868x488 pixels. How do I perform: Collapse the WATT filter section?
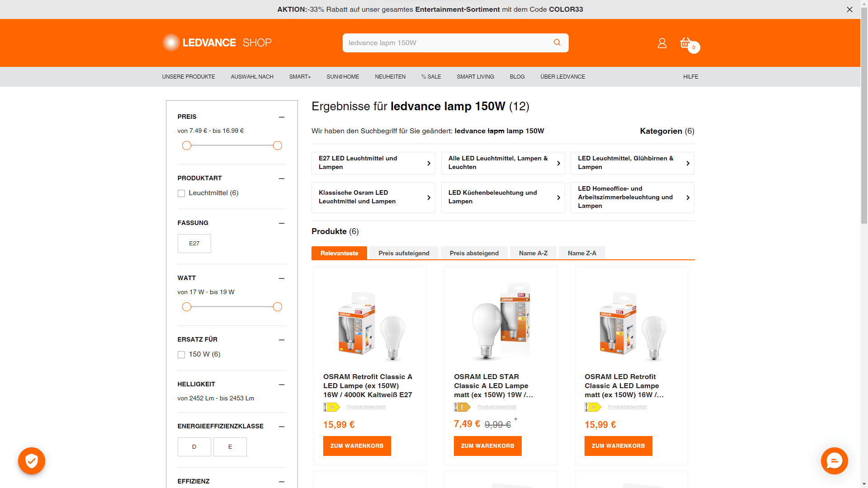click(x=282, y=278)
